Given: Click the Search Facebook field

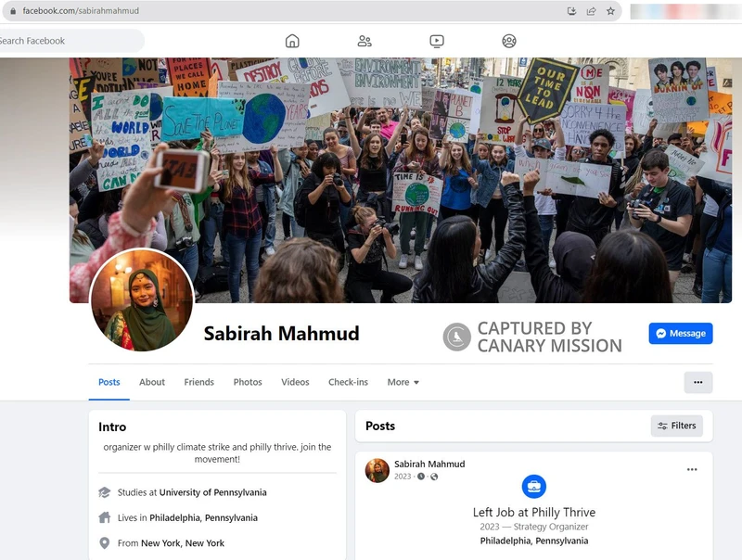Looking at the screenshot, I should [71, 41].
